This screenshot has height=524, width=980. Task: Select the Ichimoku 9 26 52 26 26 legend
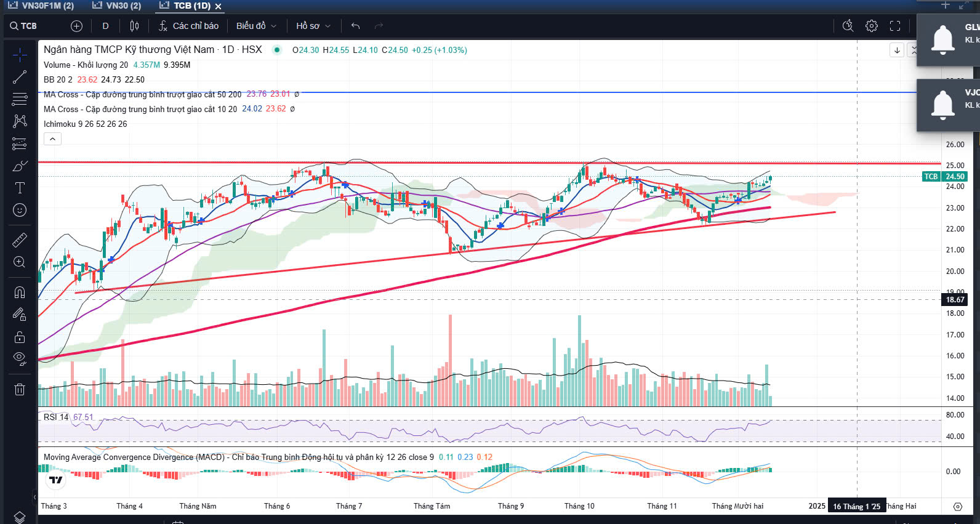[85, 124]
